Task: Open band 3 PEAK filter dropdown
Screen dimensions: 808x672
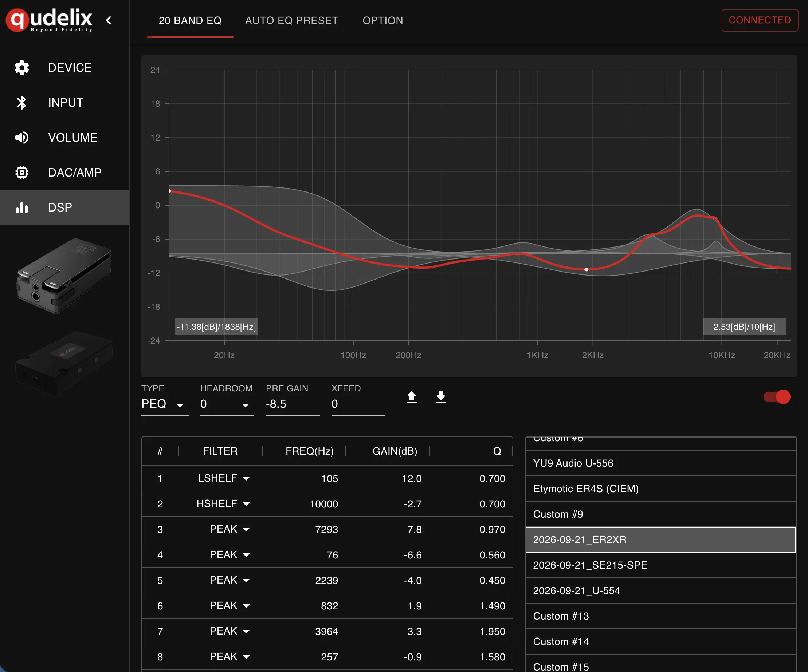Action: (x=230, y=529)
